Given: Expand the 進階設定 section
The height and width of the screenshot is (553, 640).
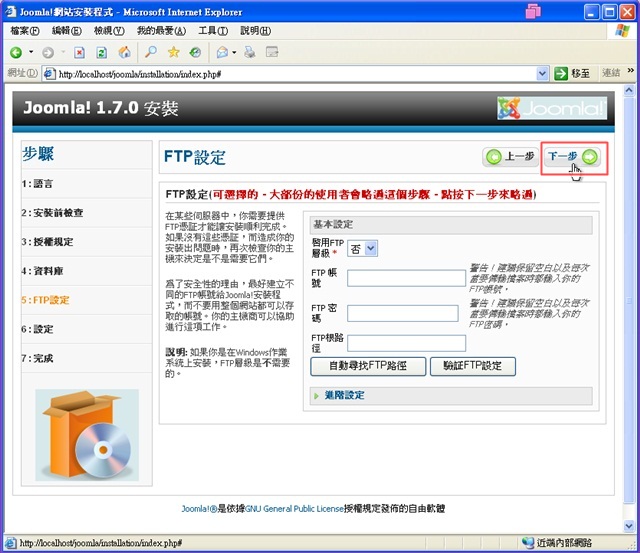Looking at the screenshot, I should [344, 395].
